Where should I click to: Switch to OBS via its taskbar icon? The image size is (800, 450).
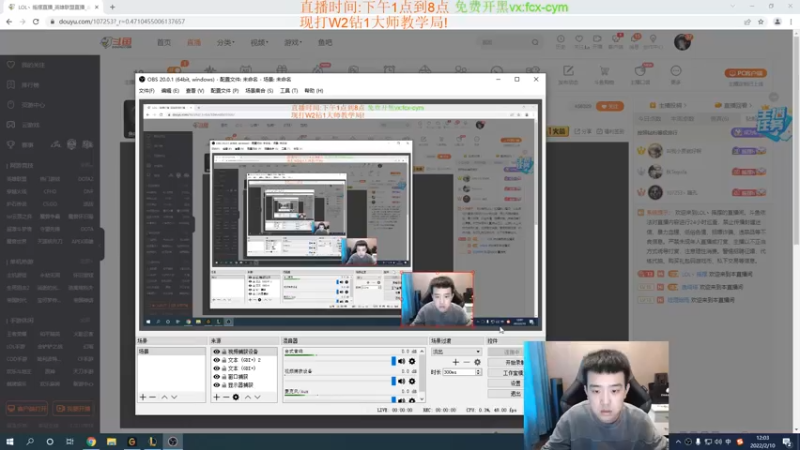point(172,441)
